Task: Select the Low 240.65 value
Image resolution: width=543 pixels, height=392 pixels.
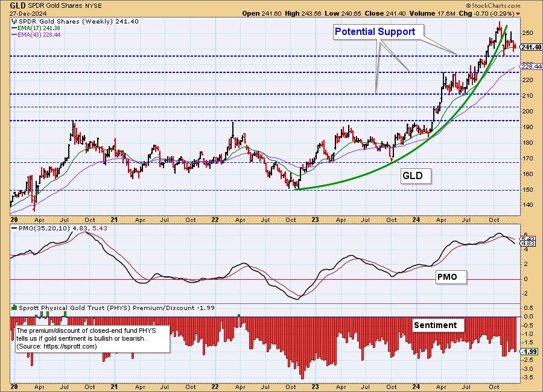Action: [343, 13]
